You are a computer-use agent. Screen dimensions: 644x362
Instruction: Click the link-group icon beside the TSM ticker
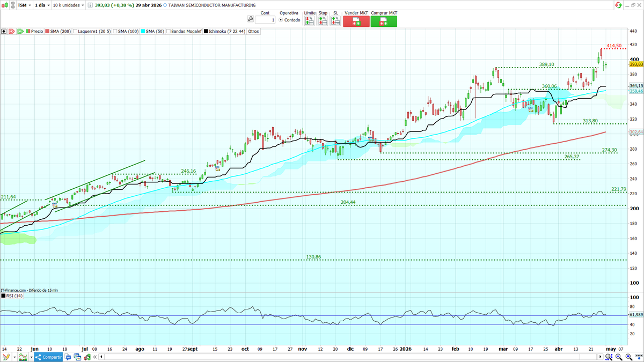(12, 5)
